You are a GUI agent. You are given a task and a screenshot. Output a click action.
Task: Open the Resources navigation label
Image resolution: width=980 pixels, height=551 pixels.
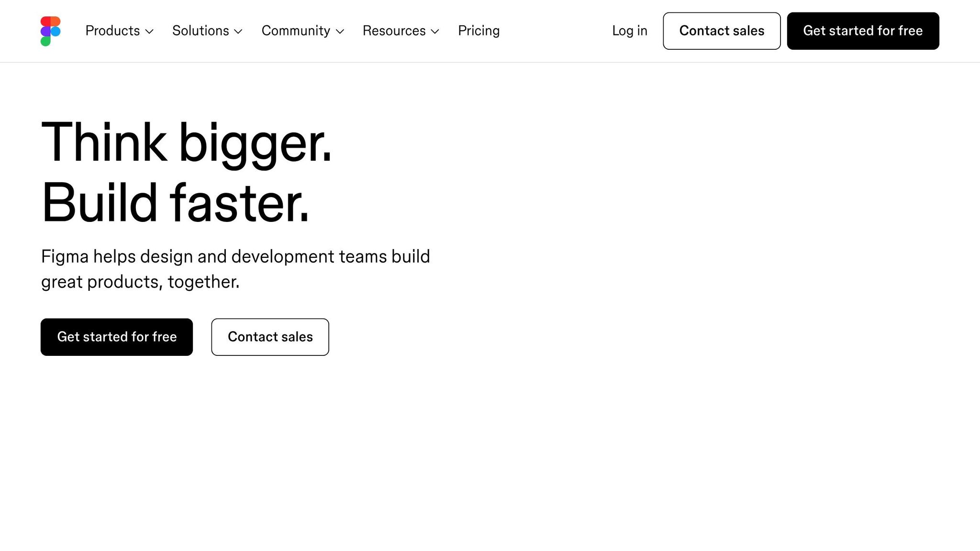coord(394,31)
